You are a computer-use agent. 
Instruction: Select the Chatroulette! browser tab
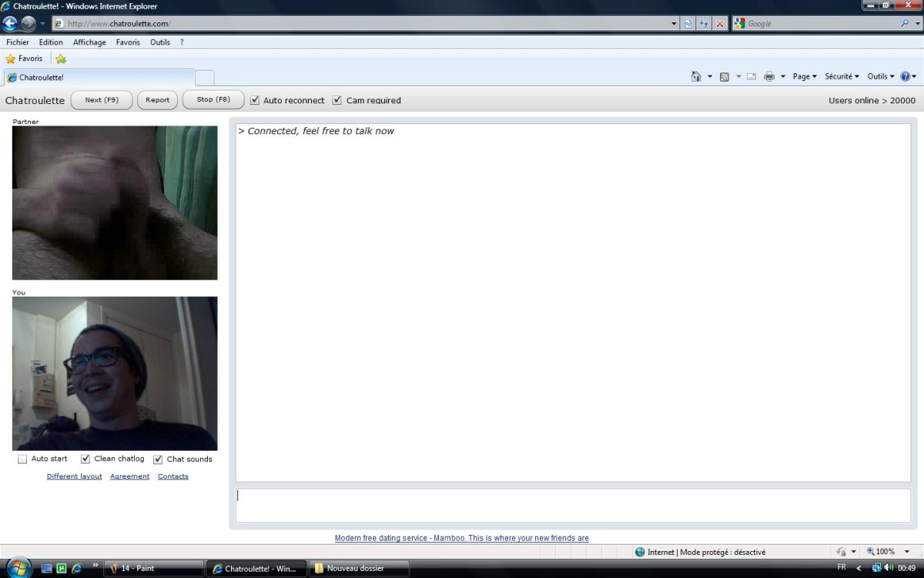click(99, 77)
